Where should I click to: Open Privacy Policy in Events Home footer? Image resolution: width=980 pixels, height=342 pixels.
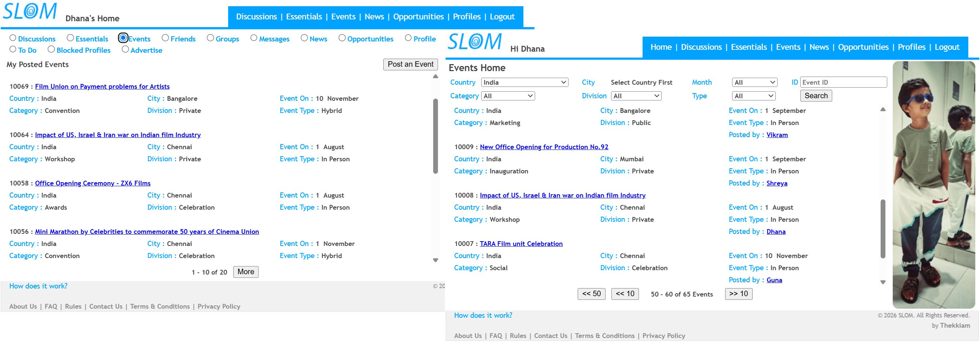[x=663, y=336]
